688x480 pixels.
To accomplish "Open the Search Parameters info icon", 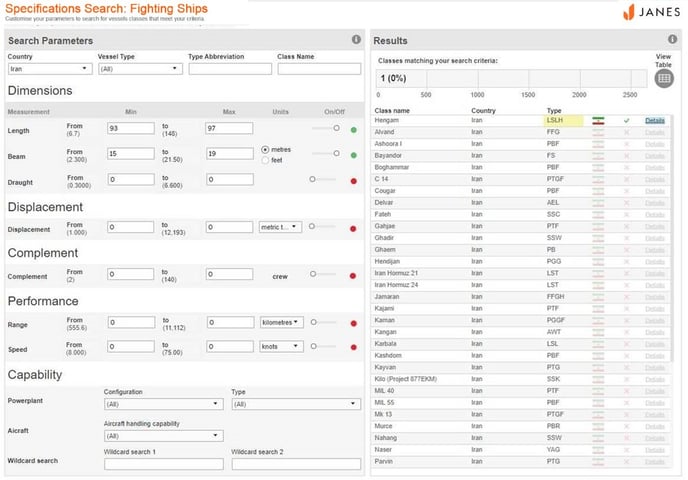I will tap(355, 40).
